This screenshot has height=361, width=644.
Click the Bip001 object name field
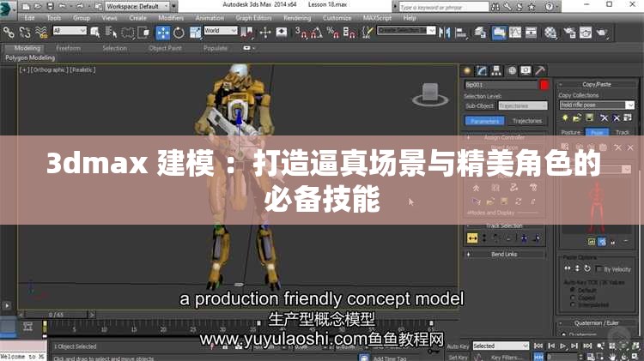pyautogui.click(x=501, y=85)
